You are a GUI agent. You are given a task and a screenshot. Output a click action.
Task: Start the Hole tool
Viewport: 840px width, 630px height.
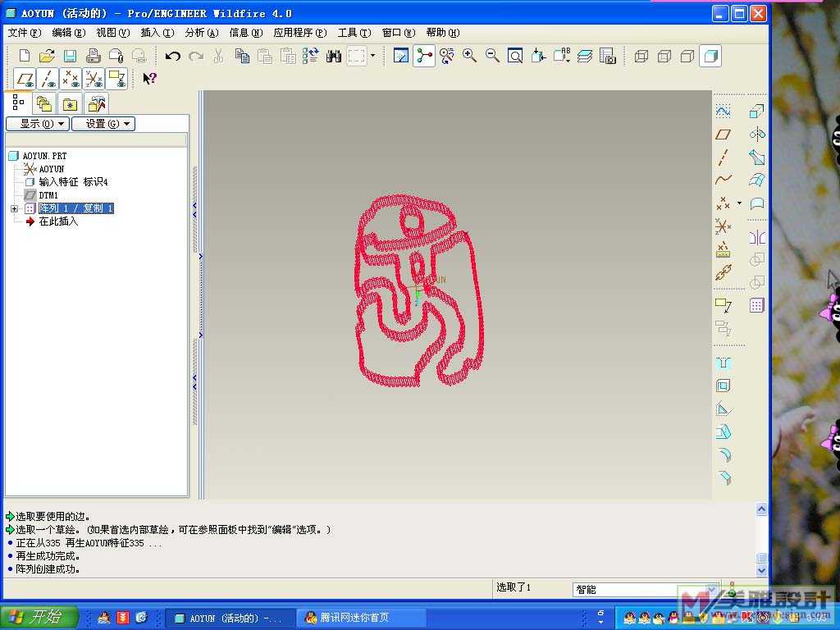[724, 363]
